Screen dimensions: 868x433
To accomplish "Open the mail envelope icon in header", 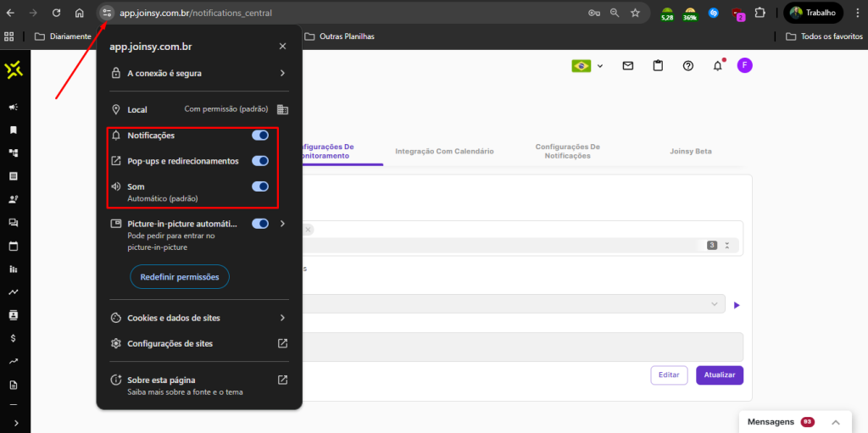I will (628, 66).
